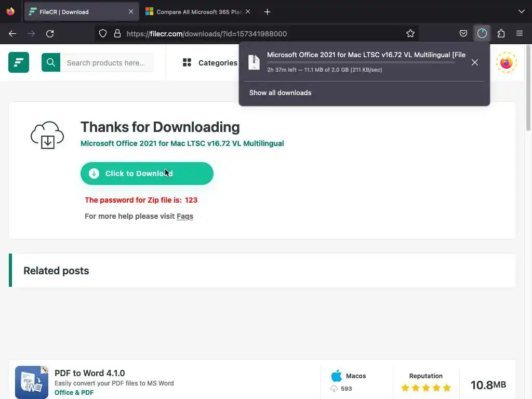Viewport: 532px width, 399px height.
Task: Click the FileCR logo home icon
Action: click(x=19, y=62)
